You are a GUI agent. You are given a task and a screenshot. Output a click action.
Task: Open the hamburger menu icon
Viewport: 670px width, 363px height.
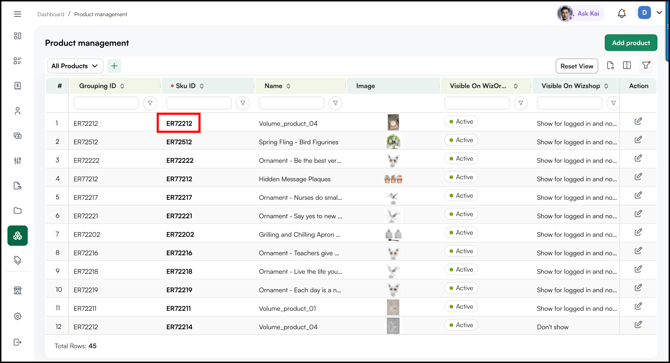pos(18,14)
